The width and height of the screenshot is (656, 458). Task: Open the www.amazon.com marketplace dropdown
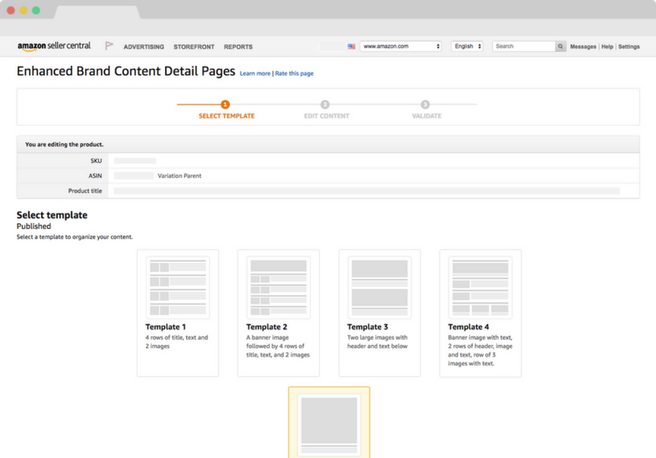pos(401,46)
